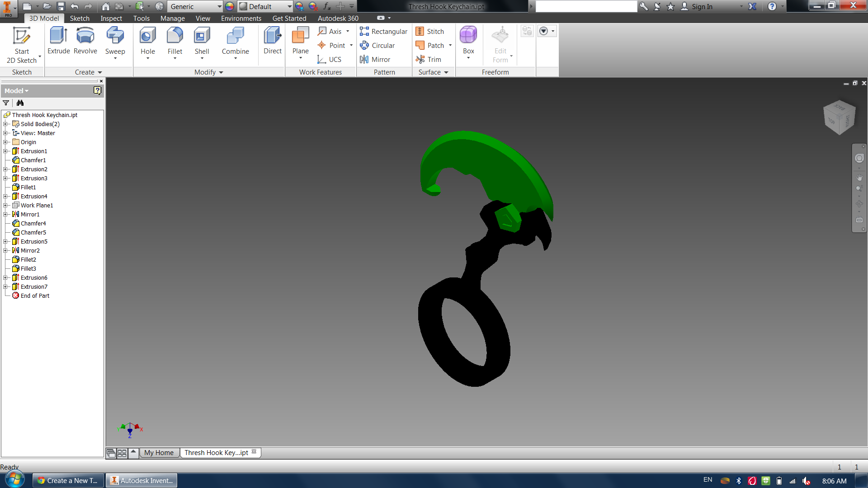Switch to the Tools ribbon tab
The image size is (868, 488).
(141, 18)
